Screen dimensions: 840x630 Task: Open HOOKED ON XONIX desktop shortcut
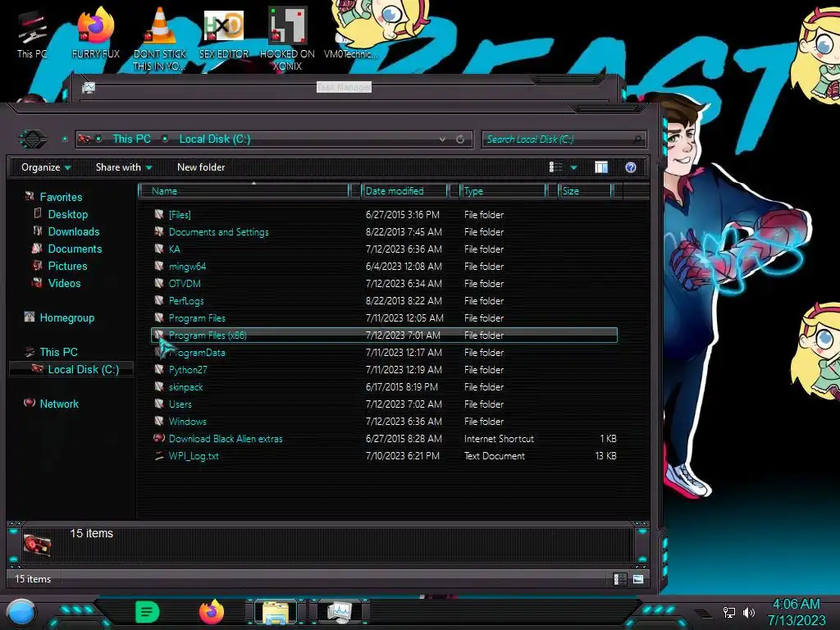tap(287, 39)
